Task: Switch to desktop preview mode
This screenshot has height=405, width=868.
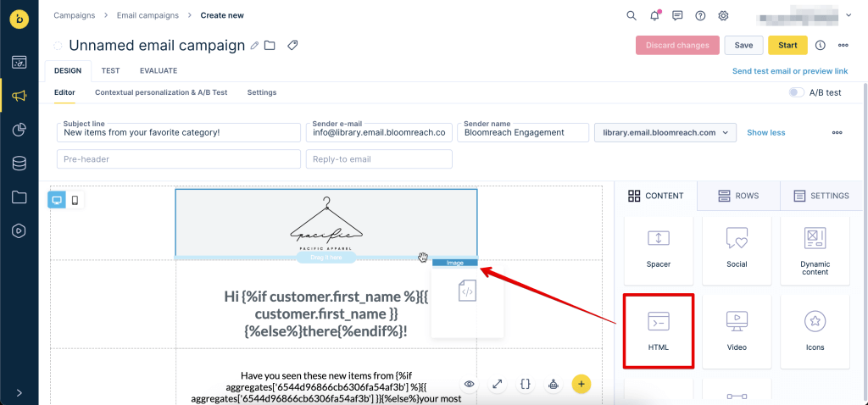Action: point(58,200)
